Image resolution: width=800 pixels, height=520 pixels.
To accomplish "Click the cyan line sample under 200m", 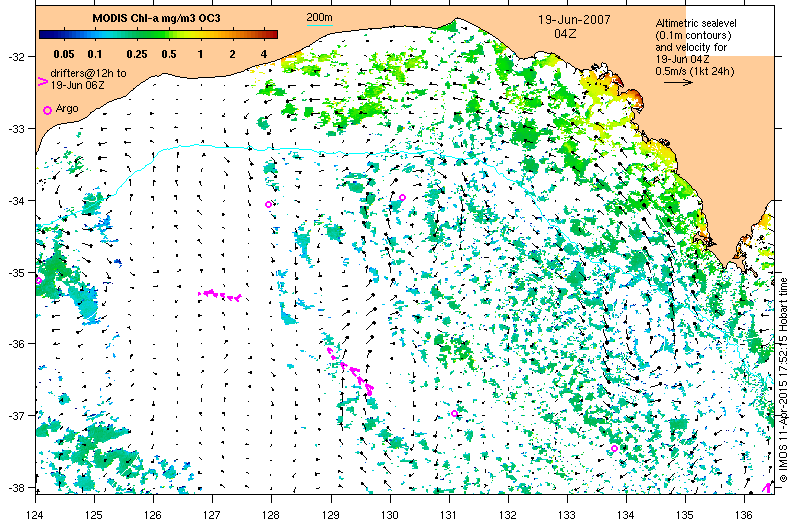I will pos(319,24).
